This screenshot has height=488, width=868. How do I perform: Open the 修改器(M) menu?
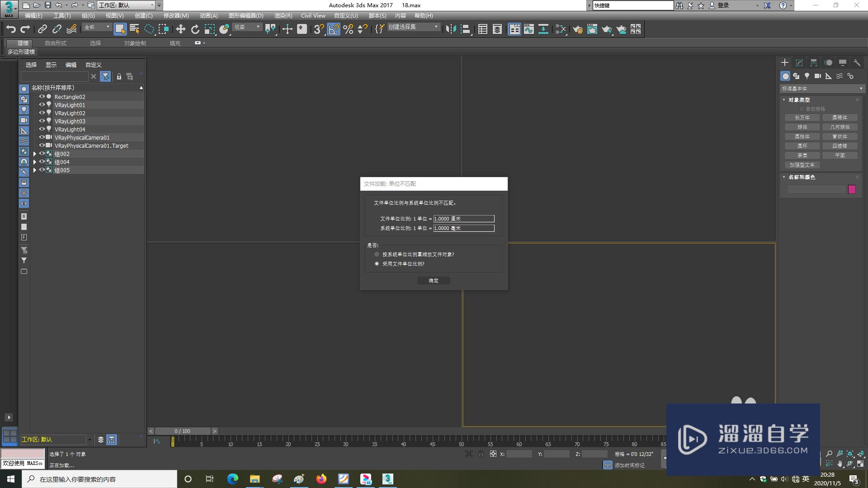(x=176, y=16)
